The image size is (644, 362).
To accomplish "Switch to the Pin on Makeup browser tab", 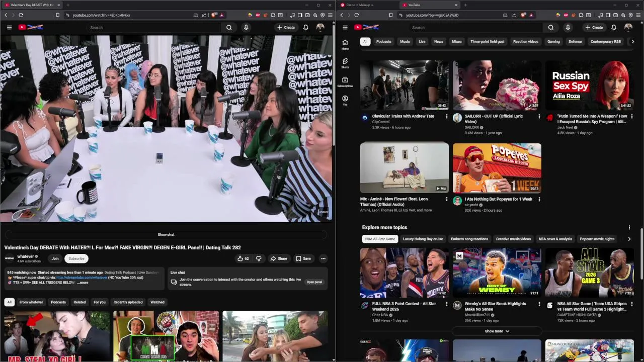I will click(x=367, y=5).
